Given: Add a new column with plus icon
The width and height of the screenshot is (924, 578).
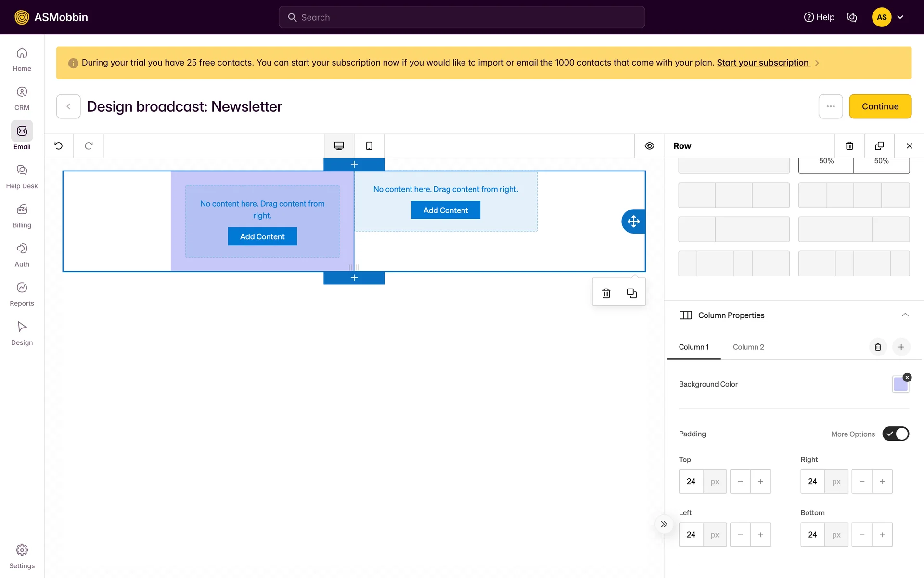Looking at the screenshot, I should (x=901, y=347).
